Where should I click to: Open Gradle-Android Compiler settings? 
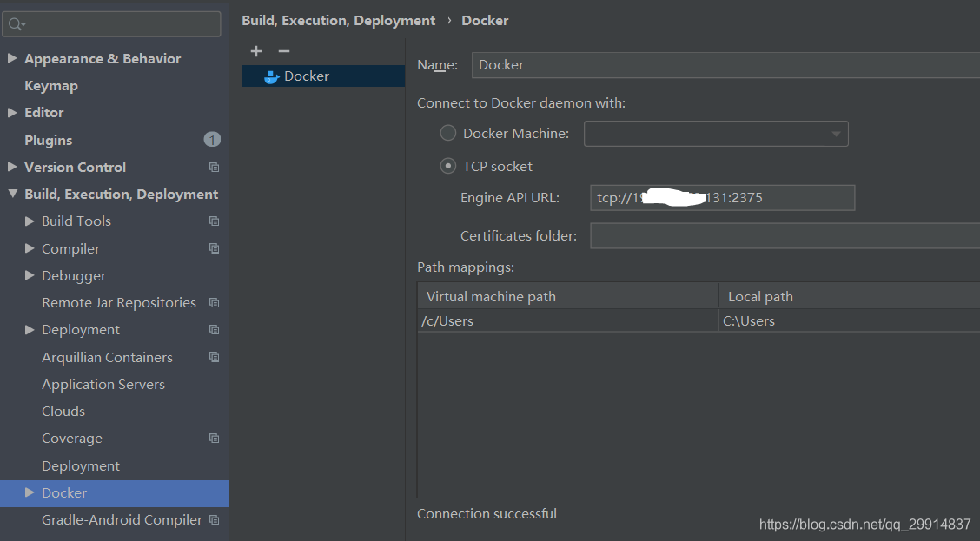tap(122, 520)
